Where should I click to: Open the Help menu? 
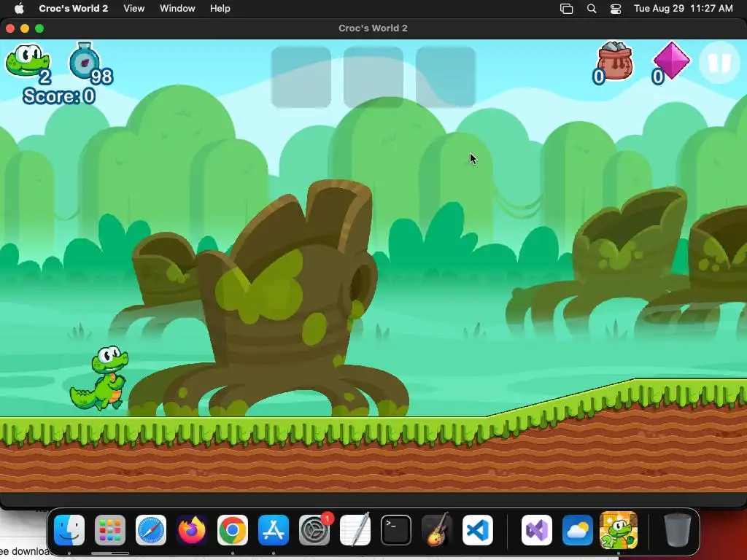pos(220,9)
